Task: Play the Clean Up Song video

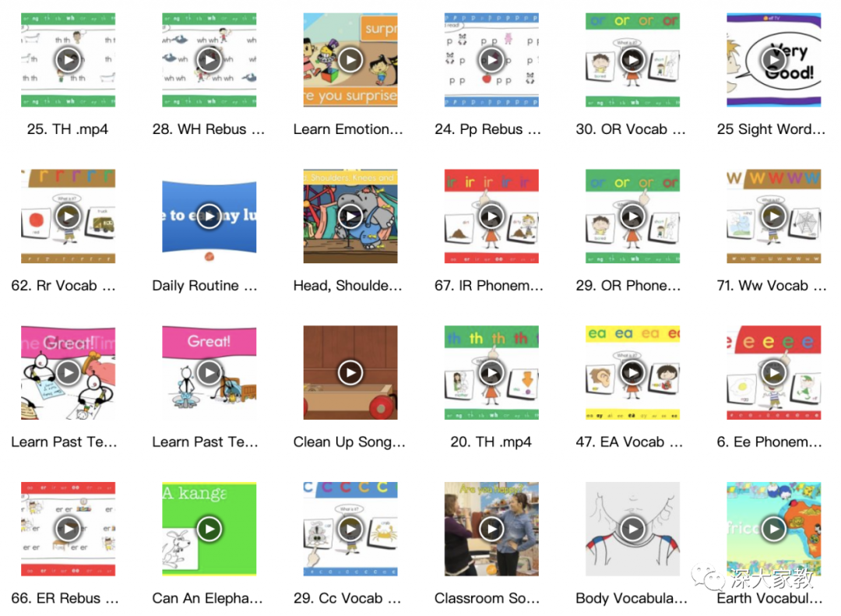Action: click(x=350, y=372)
